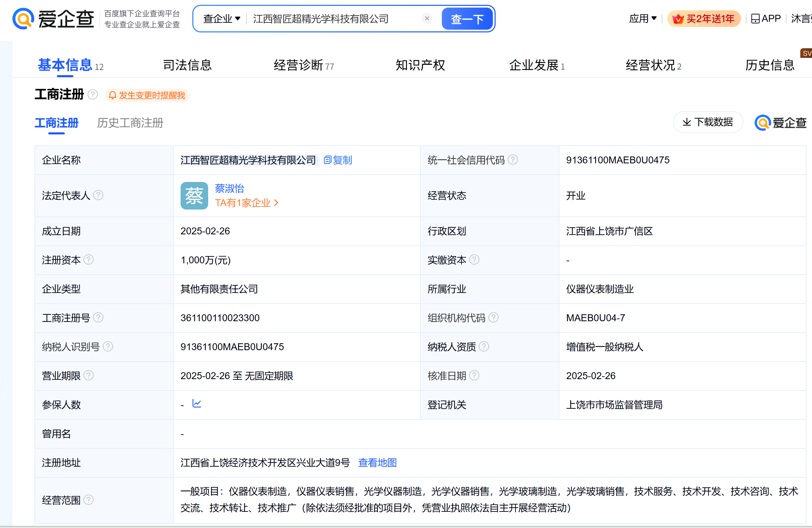812x528 pixels.
Task: Click help icon next to 工商注册 heading
Action: [x=93, y=94]
